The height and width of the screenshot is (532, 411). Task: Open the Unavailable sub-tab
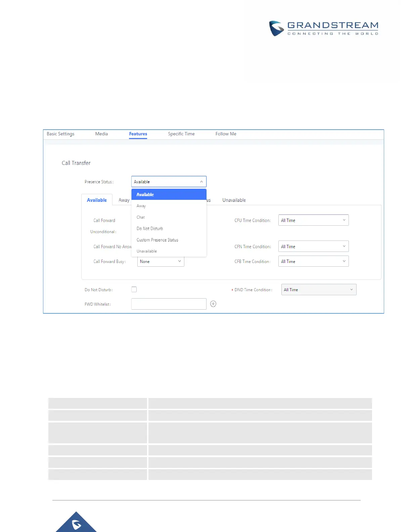pos(234,200)
